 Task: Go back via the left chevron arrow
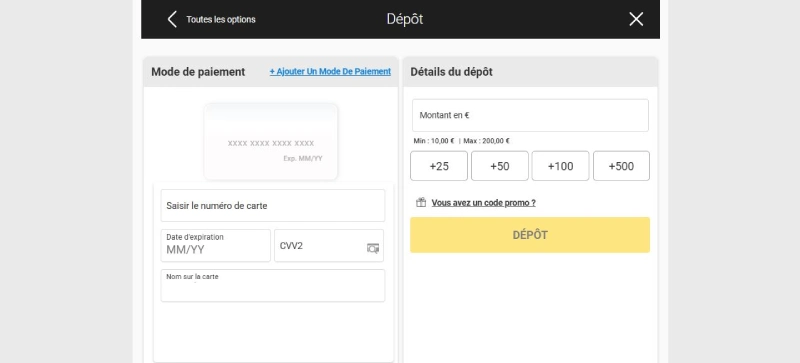172,19
